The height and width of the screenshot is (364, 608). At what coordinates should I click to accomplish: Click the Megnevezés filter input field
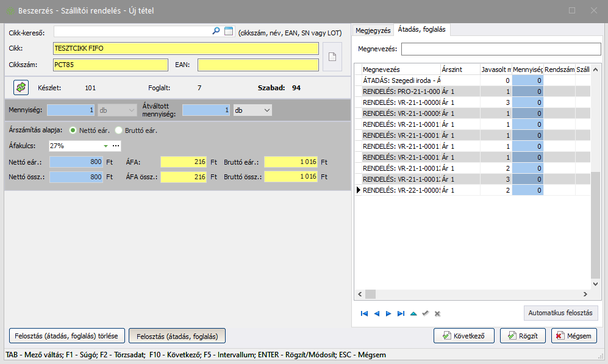pos(501,49)
